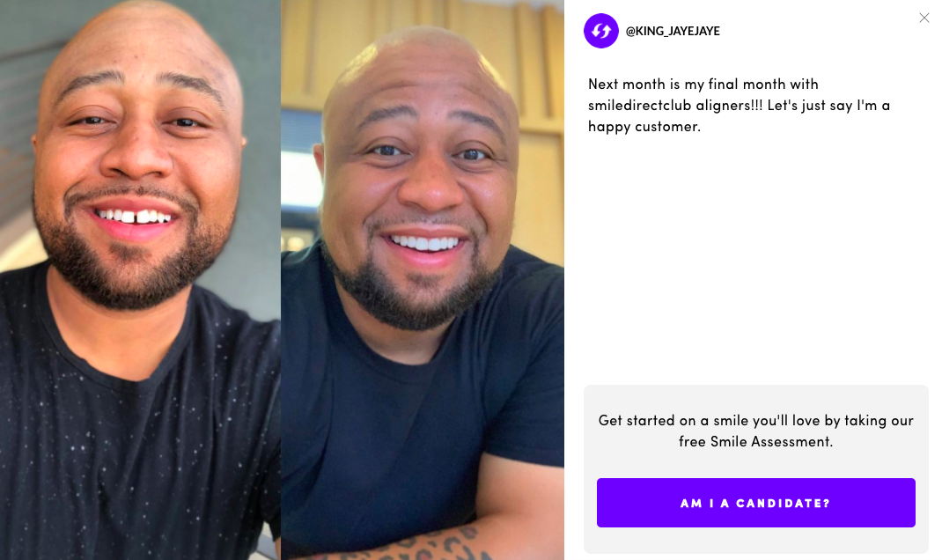
Task: Click the 'free Smile Assessment.' text line
Action: click(755, 442)
